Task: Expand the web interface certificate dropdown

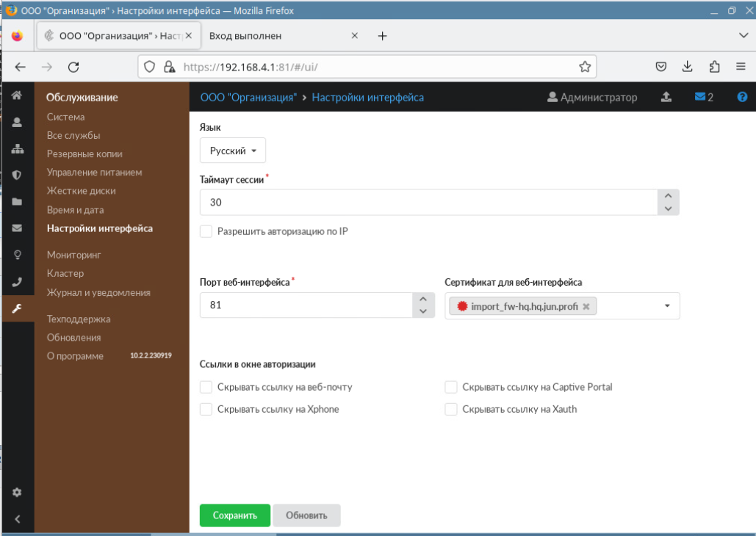Action: point(667,306)
